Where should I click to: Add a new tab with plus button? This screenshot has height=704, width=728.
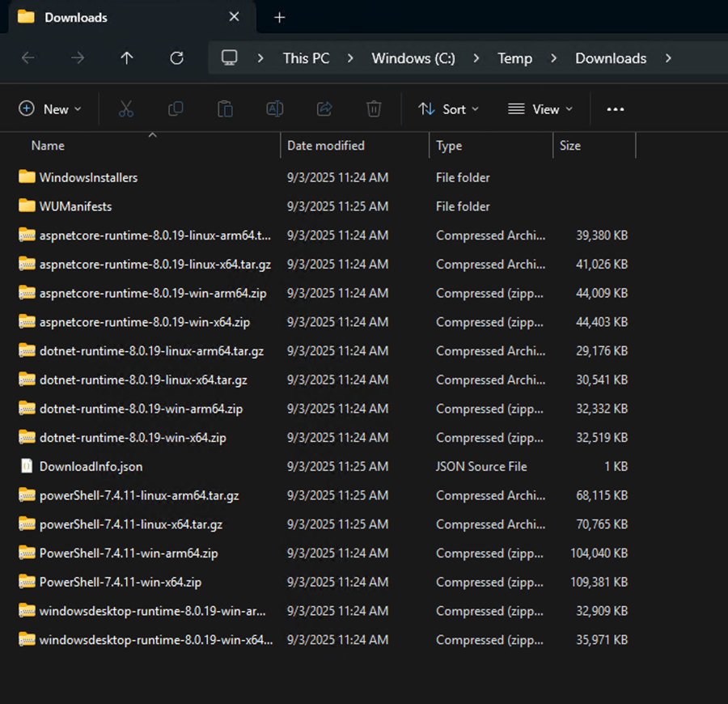click(280, 18)
